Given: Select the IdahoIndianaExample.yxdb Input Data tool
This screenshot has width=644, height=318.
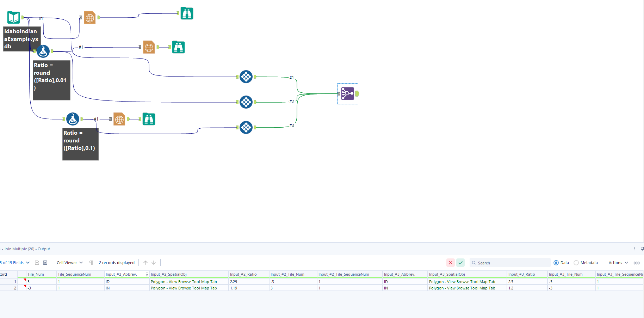Looking at the screenshot, I should [13, 16].
